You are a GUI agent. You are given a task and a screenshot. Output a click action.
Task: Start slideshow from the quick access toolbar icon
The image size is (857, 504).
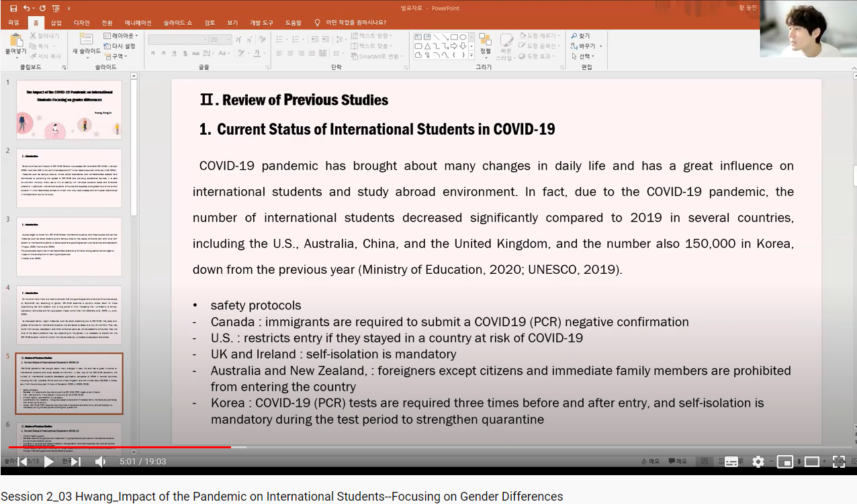[55, 8]
